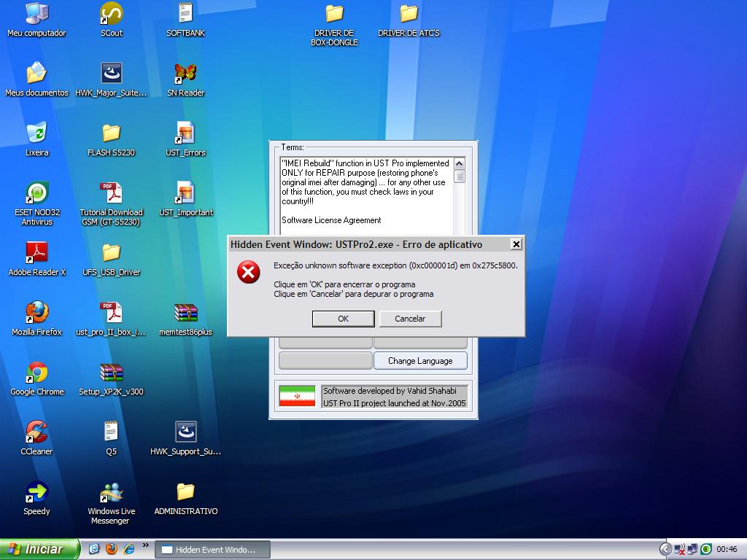747x560 pixels.
Task: Click the disabled button left of Change Language
Action: tap(325, 361)
